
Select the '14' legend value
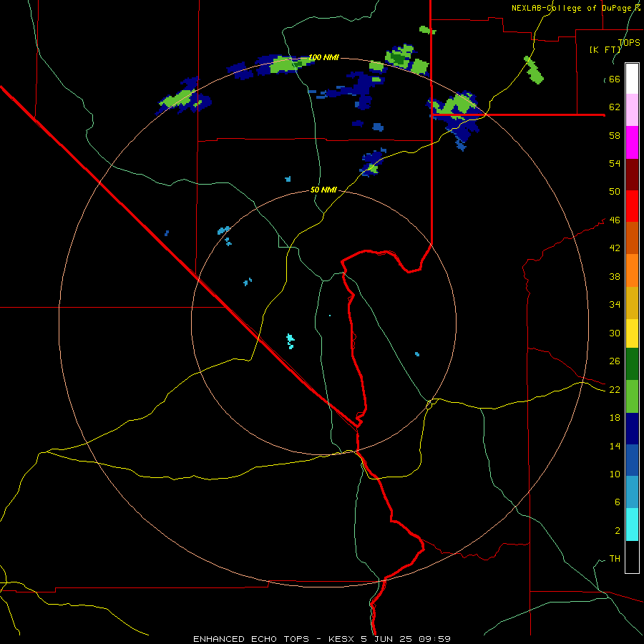615,446
